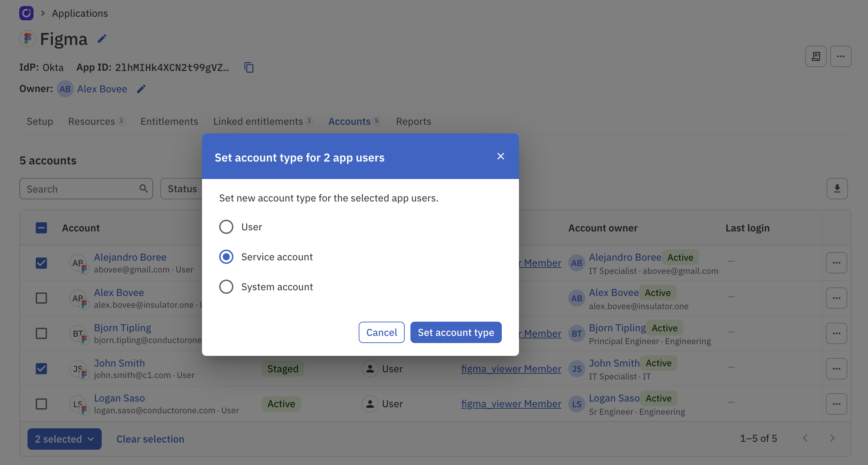Open row actions for Logan Saso
Viewport: 868px width, 465px height.
tap(837, 404)
